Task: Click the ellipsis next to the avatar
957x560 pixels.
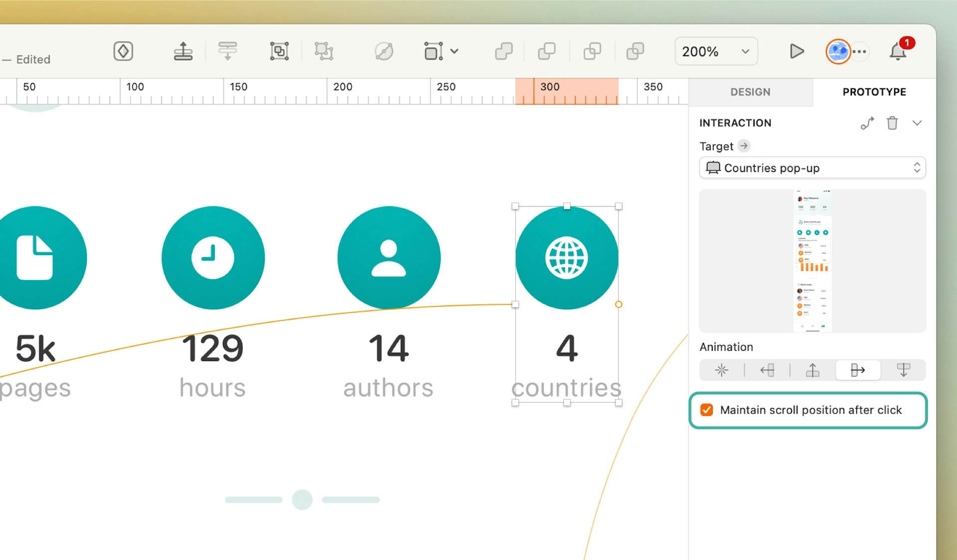Action: (x=859, y=51)
